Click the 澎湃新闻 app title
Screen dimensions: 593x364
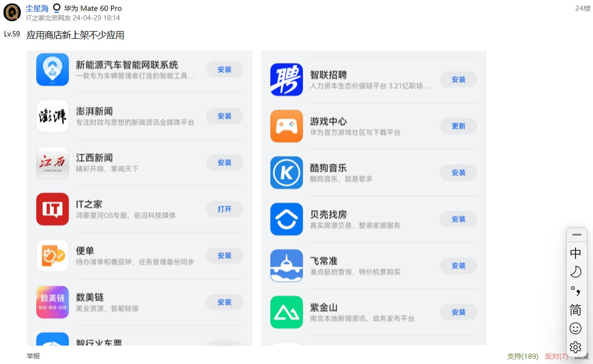(x=94, y=111)
